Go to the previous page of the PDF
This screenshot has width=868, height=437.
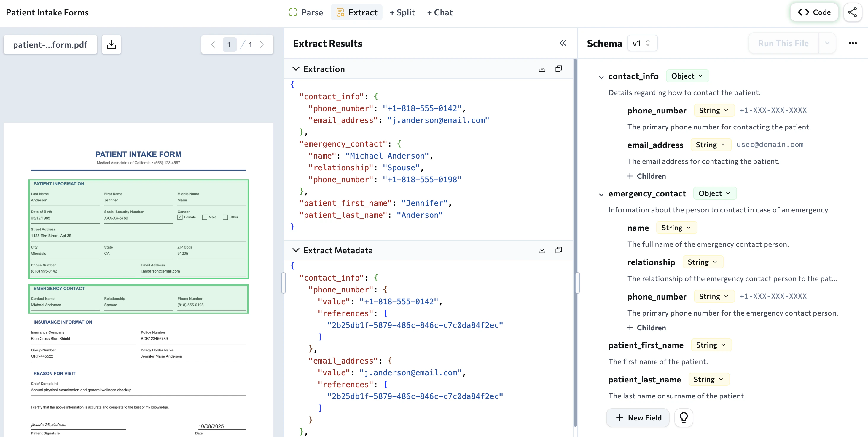pyautogui.click(x=213, y=44)
